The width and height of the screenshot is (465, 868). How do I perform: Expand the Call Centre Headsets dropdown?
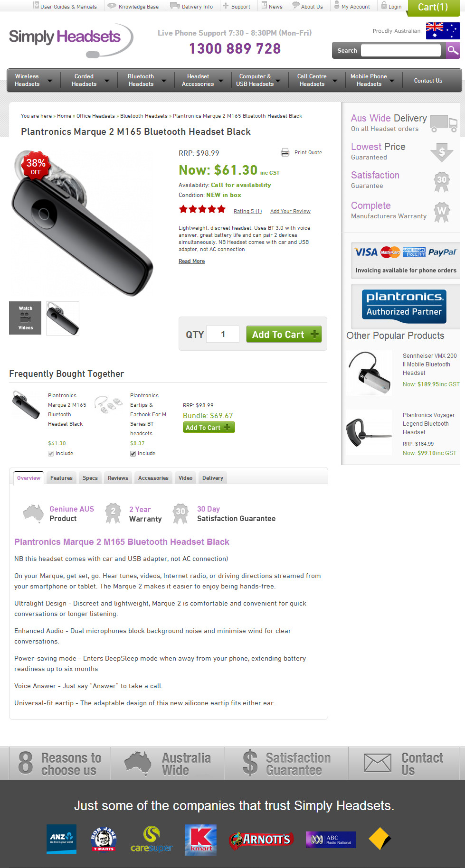coord(335,81)
